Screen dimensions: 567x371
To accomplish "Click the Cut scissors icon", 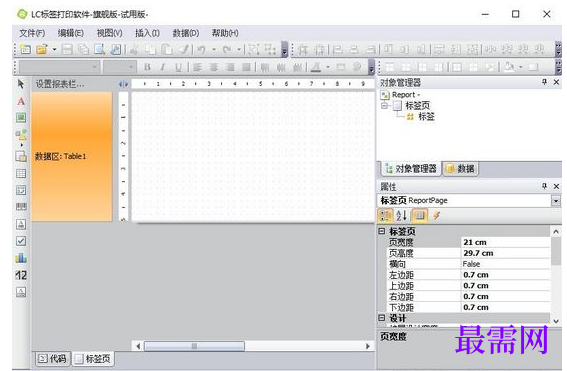I will pyautogui.click(x=134, y=49).
